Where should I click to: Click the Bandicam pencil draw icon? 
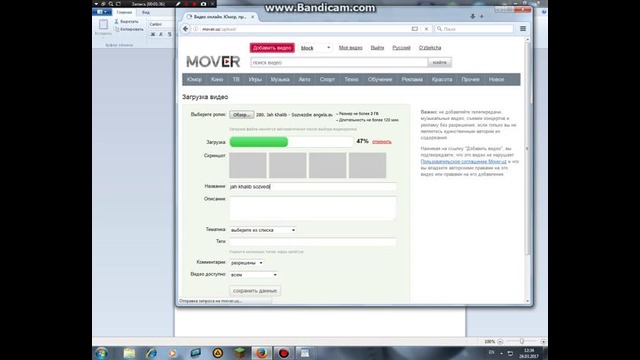tap(178, 4)
